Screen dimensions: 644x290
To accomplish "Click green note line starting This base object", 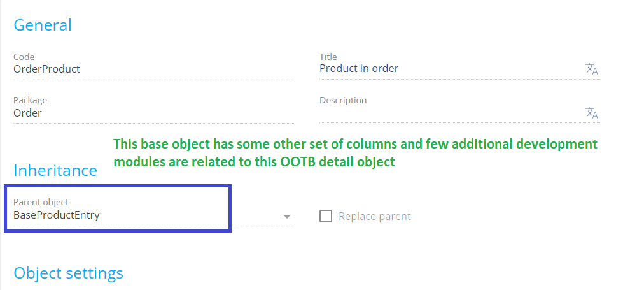I will tap(355, 144).
